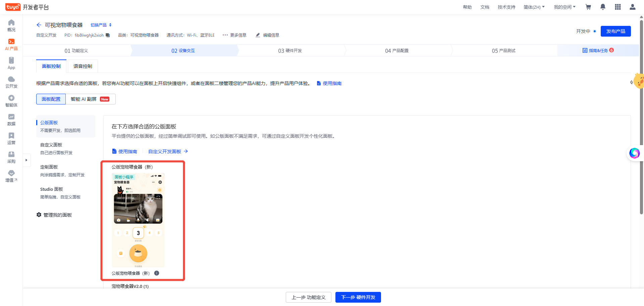The width and height of the screenshot is (644, 306).
Task: Open step 03 硬件开发
Action: [x=290, y=50]
